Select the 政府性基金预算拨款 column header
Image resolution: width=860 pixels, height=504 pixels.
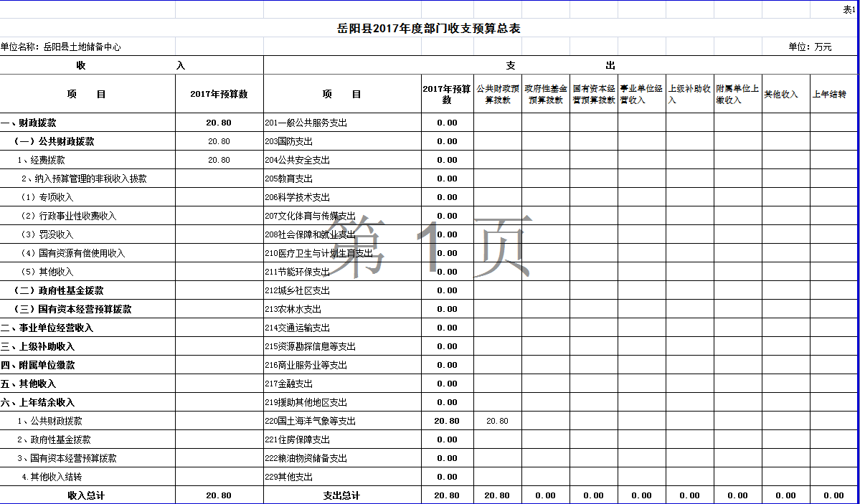pos(546,94)
